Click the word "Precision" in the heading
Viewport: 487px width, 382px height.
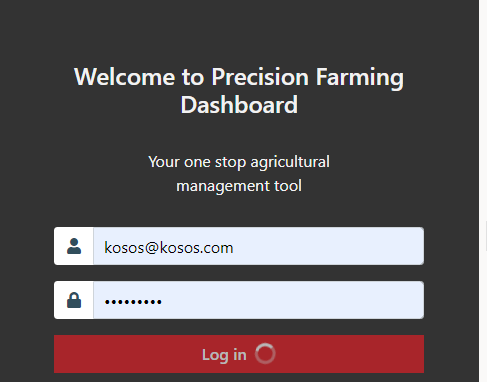(x=260, y=77)
